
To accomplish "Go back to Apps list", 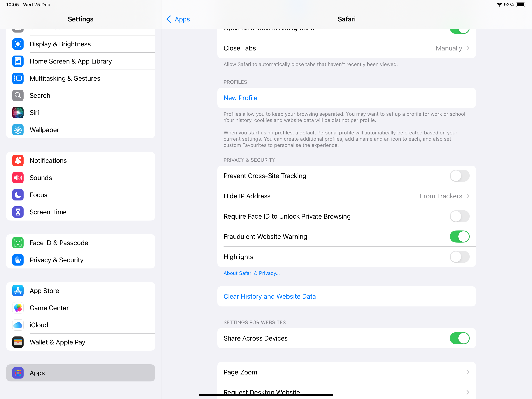I will [x=178, y=19].
